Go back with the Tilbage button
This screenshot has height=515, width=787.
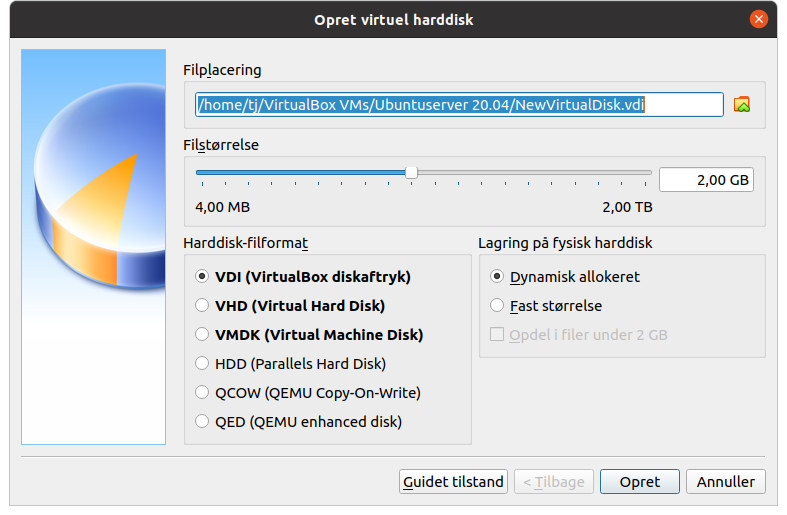click(554, 482)
